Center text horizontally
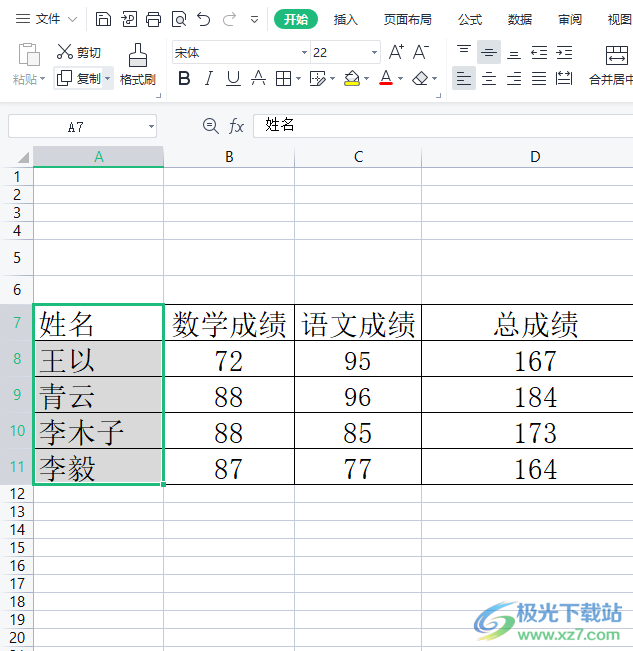 489,78
